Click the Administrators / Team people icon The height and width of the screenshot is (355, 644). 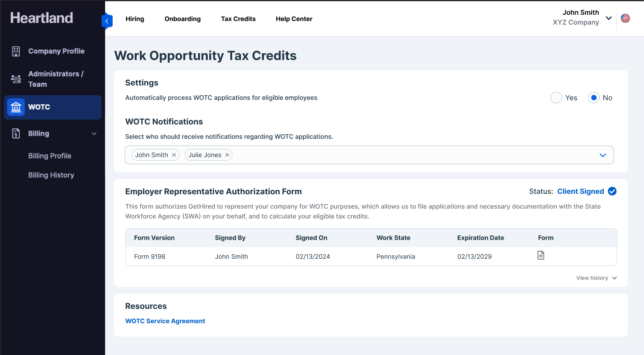16,79
